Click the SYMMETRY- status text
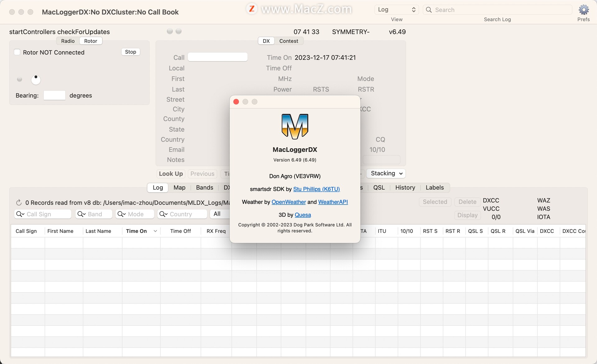 click(x=351, y=32)
